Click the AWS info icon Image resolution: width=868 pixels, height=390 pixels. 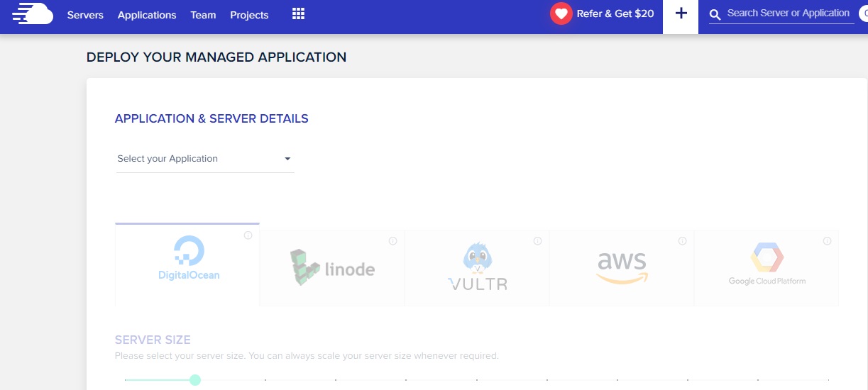click(x=682, y=241)
